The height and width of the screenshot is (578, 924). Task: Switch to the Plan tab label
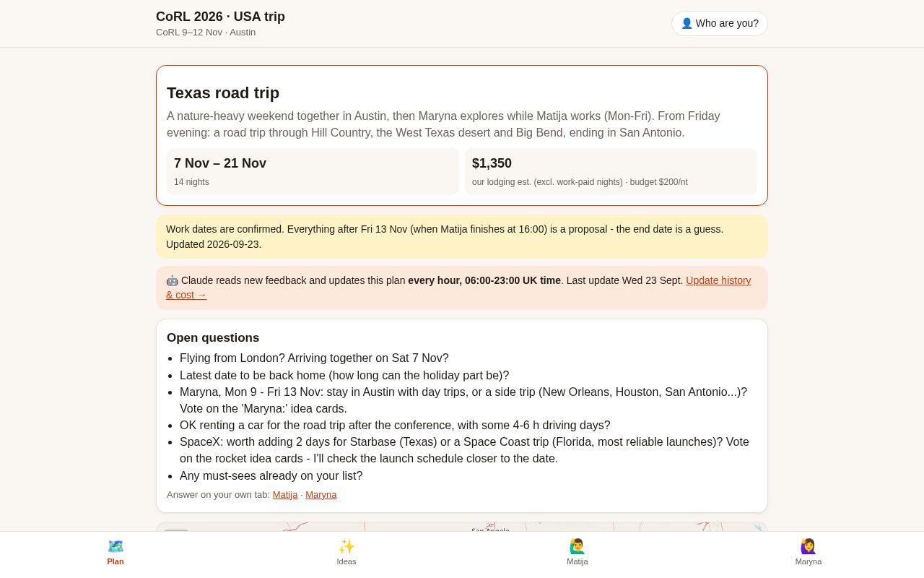(x=115, y=561)
